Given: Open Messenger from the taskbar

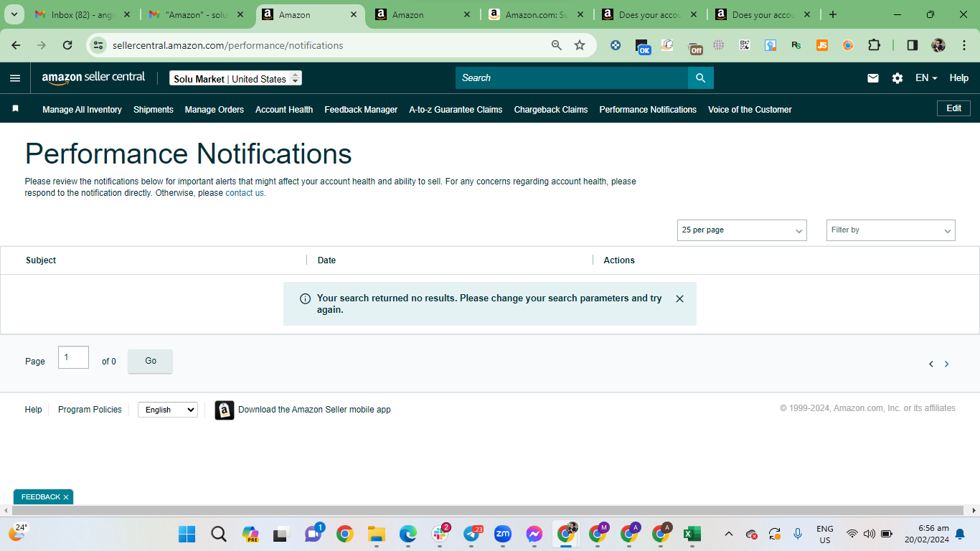Looking at the screenshot, I should (x=534, y=534).
